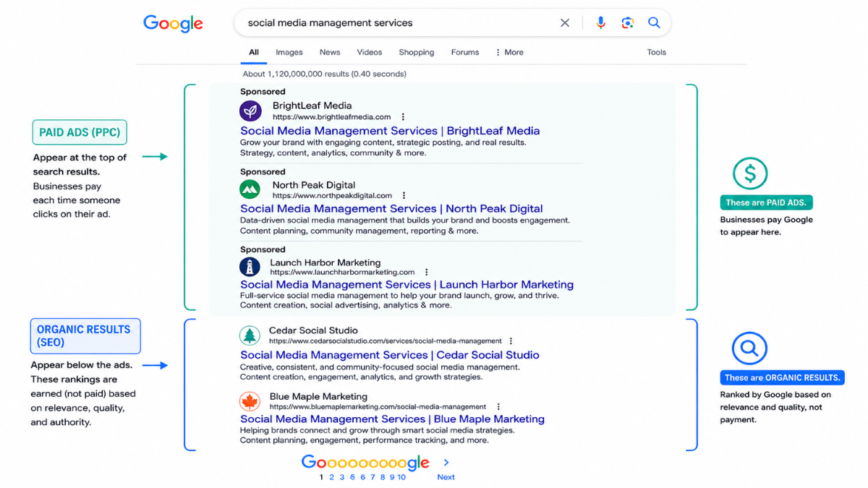Viewport: 868px width, 488px height.
Task: Click the BrightLeaf Media site name
Action: [x=312, y=106]
